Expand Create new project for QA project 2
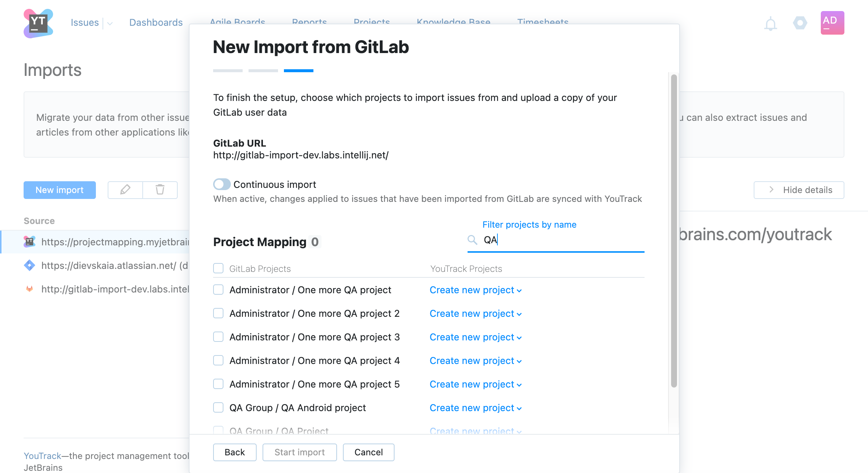This screenshot has width=868, height=473. click(476, 313)
